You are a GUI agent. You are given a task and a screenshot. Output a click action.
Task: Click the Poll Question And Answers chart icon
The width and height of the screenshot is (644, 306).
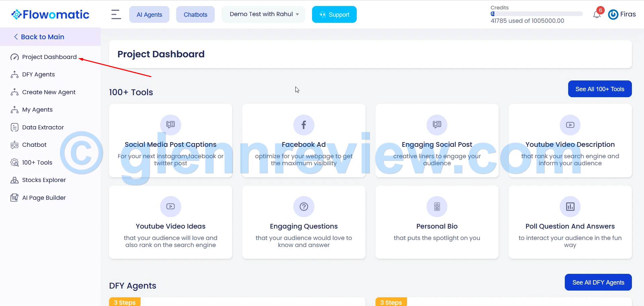570,206
